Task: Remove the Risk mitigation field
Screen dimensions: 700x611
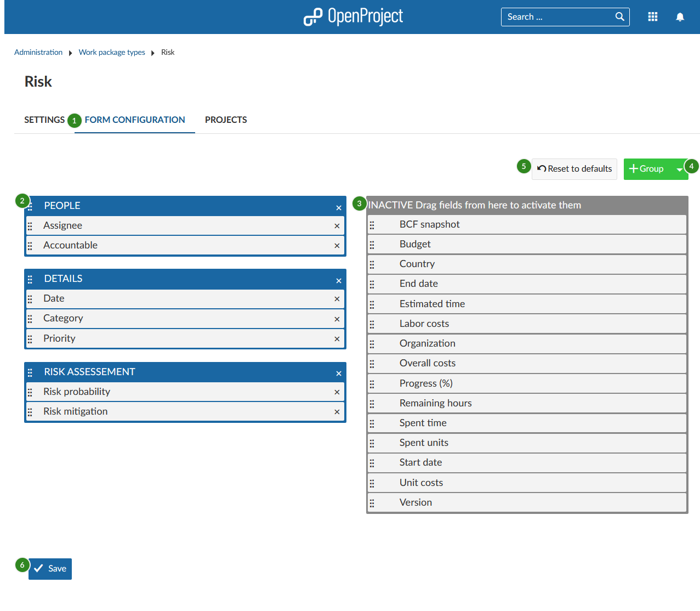Action: point(337,412)
